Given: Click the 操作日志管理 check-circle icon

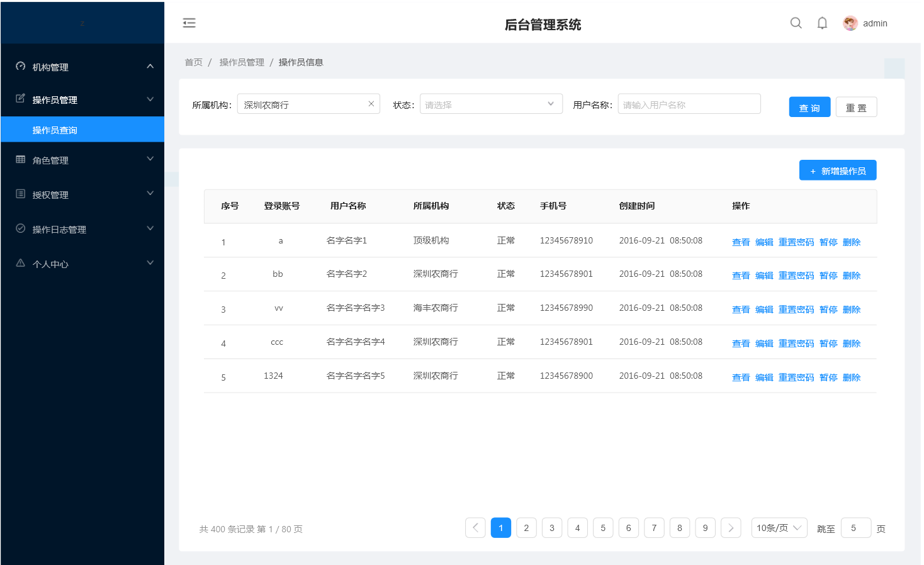Looking at the screenshot, I should 21,228.
